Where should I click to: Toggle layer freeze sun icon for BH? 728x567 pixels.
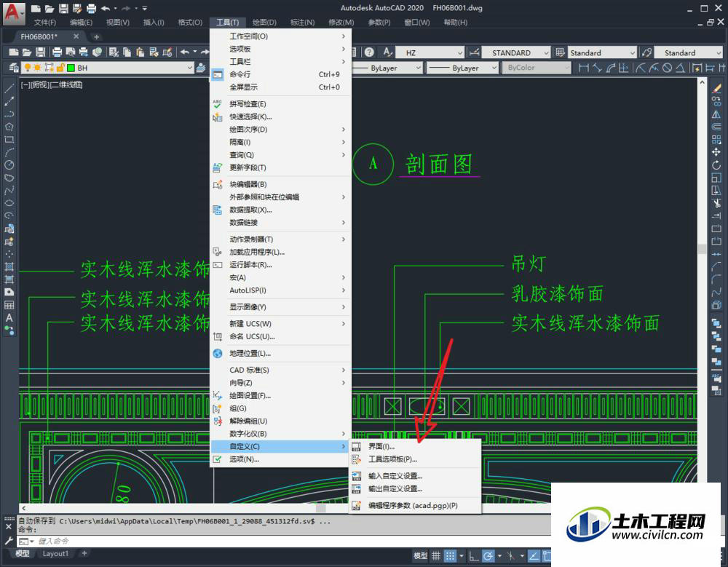click(38, 68)
